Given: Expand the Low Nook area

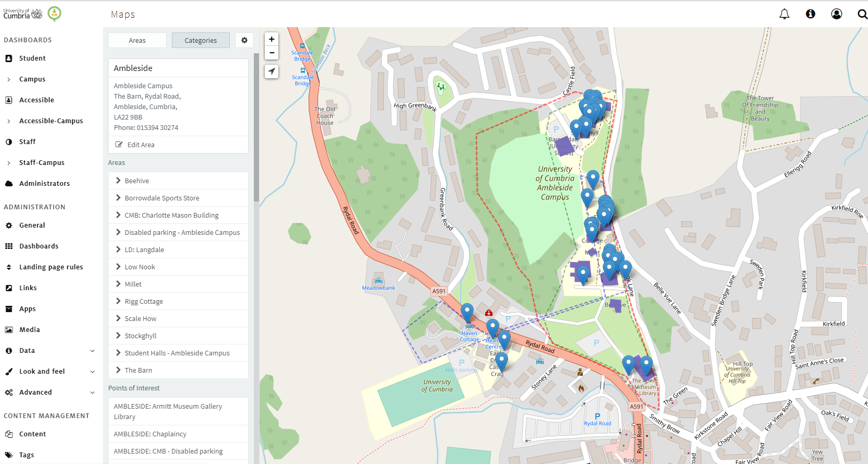Looking at the screenshot, I should pyautogui.click(x=178, y=267).
